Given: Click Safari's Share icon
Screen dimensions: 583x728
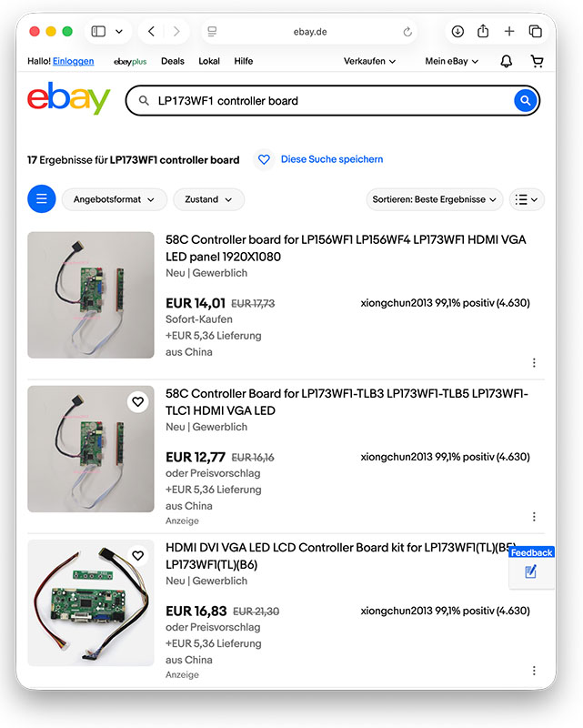Looking at the screenshot, I should pos(483,30).
